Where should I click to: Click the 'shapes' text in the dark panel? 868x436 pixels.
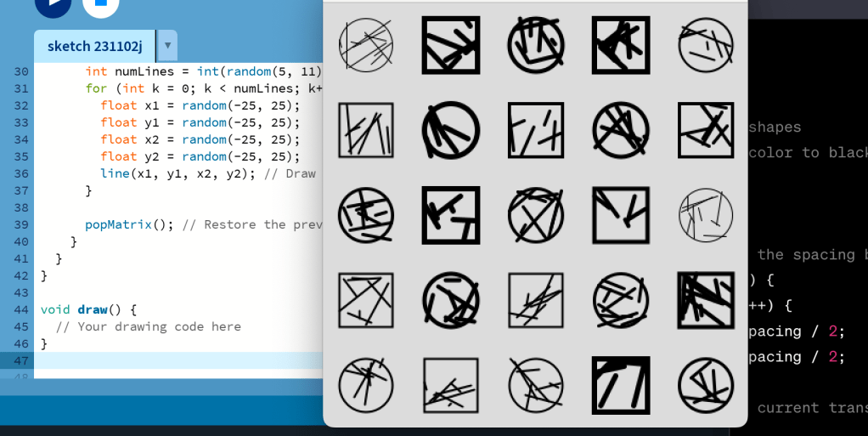click(775, 127)
